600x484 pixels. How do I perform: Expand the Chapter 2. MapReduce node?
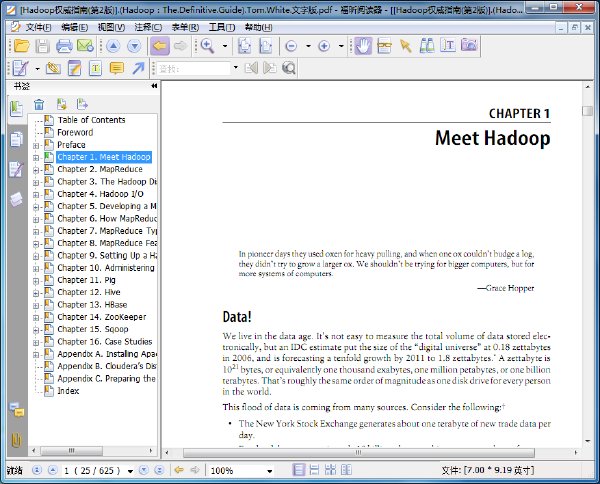pyautogui.click(x=36, y=170)
